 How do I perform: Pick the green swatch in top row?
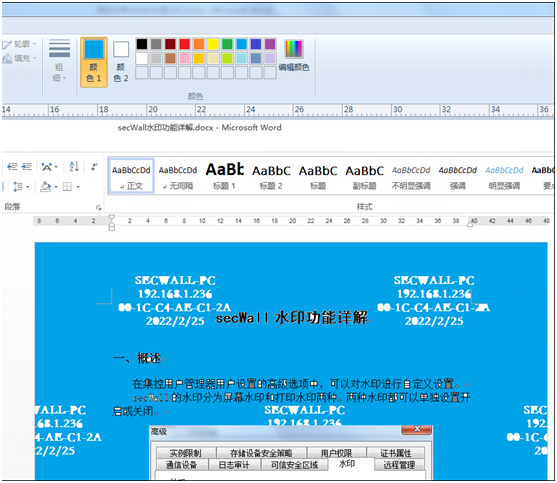pyautogui.click(x=227, y=44)
